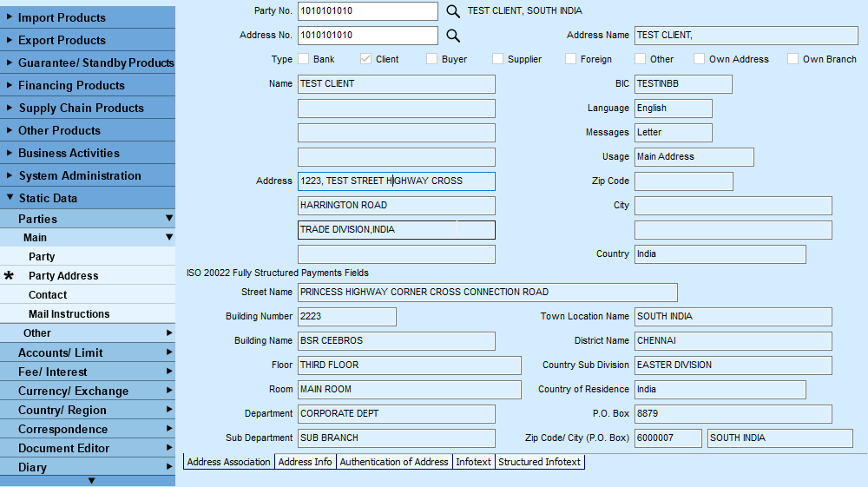Tick the Buyer type checkbox
The width and height of the screenshot is (868, 487).
(x=431, y=59)
